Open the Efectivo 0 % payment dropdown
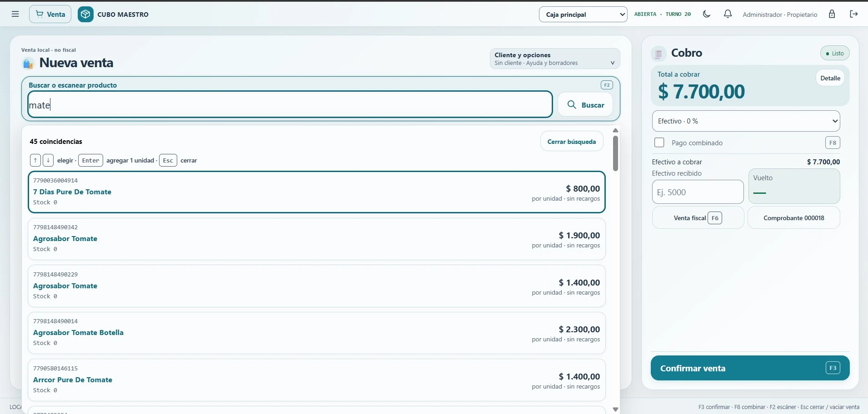 coord(746,121)
